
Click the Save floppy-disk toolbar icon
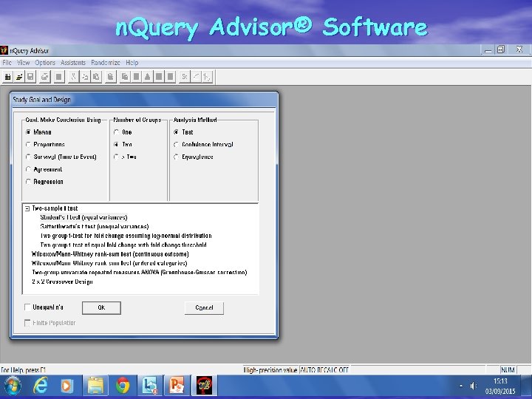click(30, 77)
